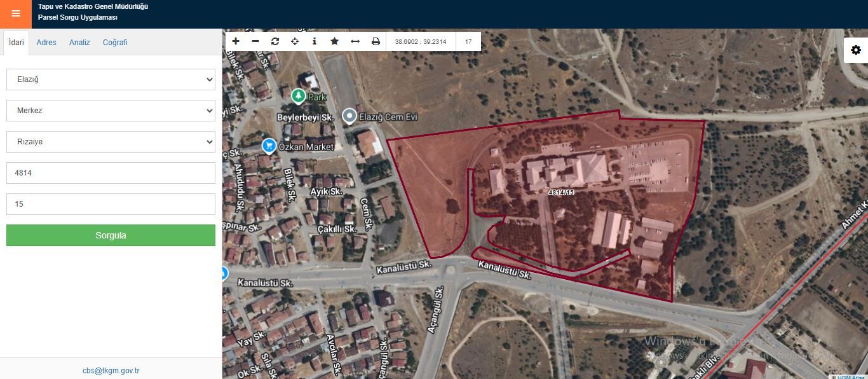Screen dimensions: 868x379
Task: Choose the distance measure arrow tool
Action: tap(355, 41)
